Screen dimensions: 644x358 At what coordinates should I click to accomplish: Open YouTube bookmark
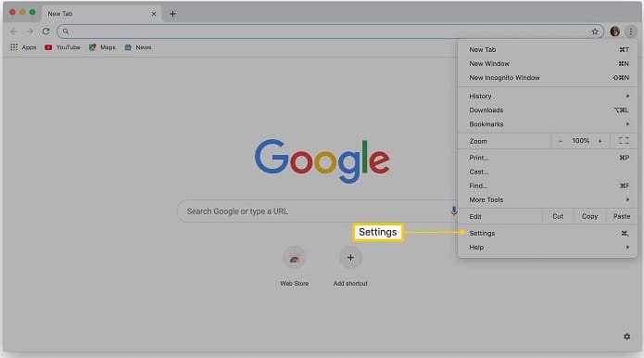point(62,47)
